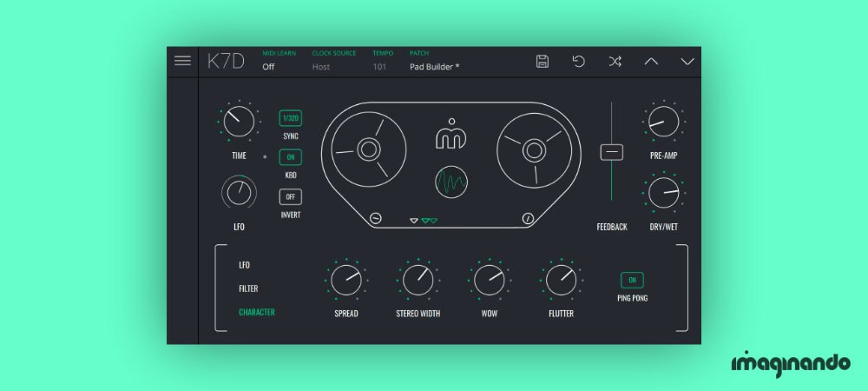Click the waveform circle icon between reels

450,182
